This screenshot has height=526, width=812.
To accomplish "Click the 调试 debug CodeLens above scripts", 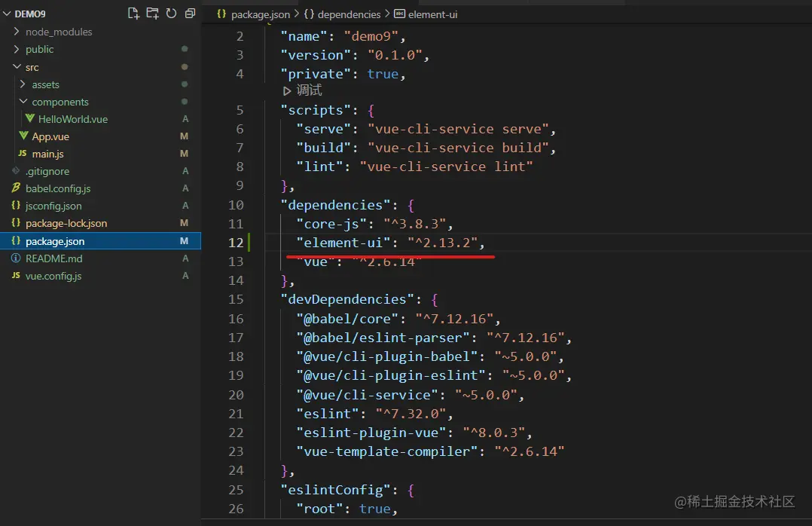I will [x=309, y=90].
